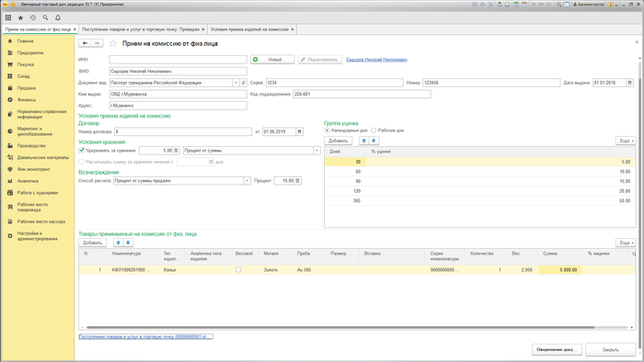Click the Оформление button at bottom
The width and height of the screenshot is (644, 362).
click(557, 350)
